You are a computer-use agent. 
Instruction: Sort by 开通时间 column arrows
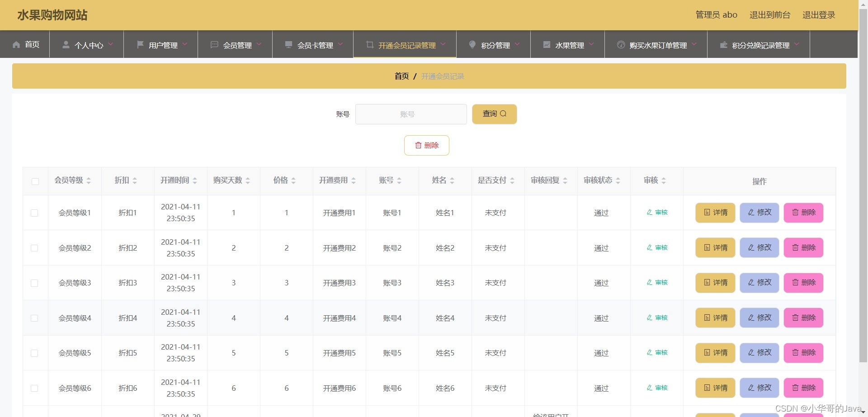[x=195, y=180]
